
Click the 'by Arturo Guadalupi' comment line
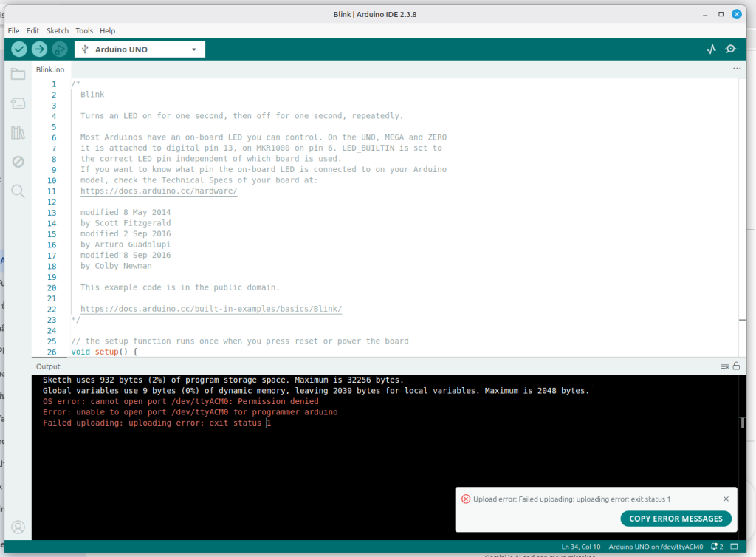tap(126, 245)
